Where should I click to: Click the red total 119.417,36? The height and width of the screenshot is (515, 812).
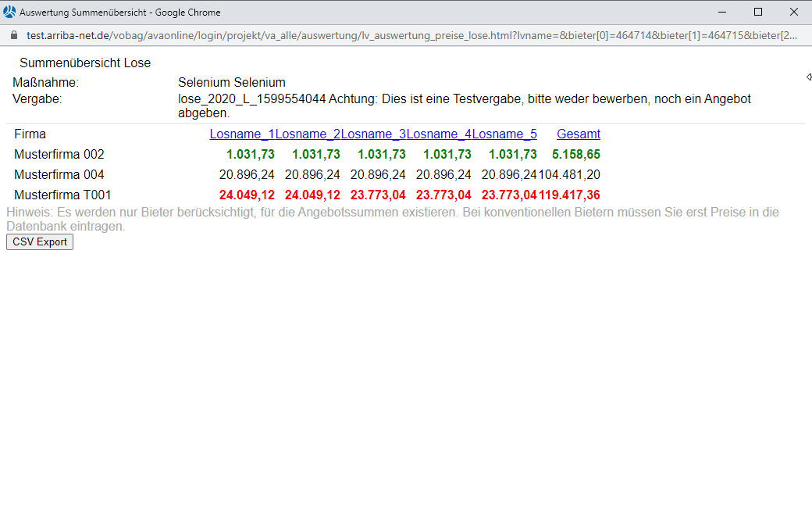[569, 195]
